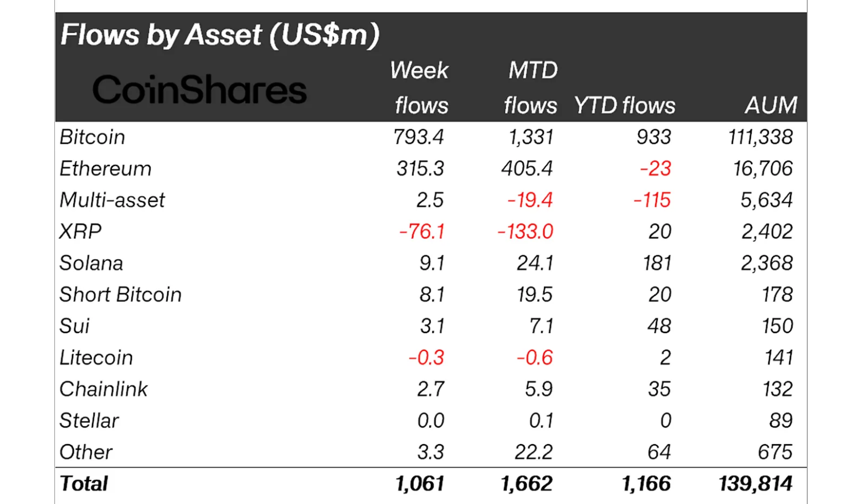Viewport: 863px width, 504px height.
Task: Click the Stellar row label
Action: coord(89,421)
